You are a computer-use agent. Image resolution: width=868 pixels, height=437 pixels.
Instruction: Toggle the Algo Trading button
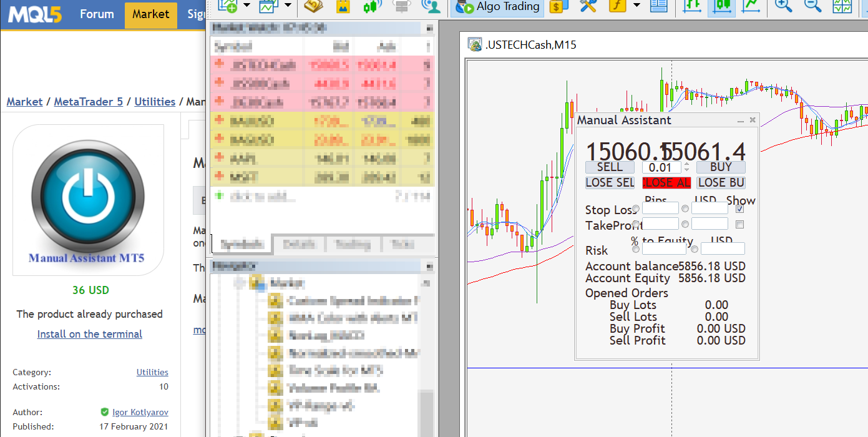pyautogui.click(x=497, y=7)
